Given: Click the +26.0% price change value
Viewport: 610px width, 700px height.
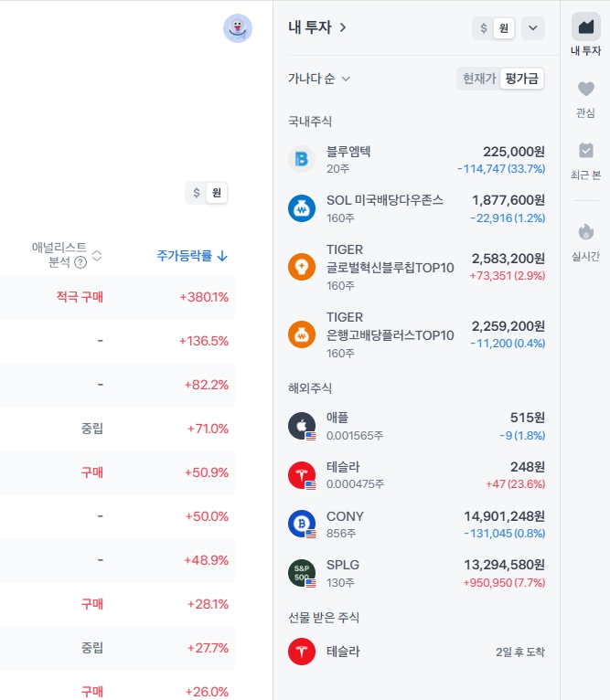Looking at the screenshot, I should point(207,692).
